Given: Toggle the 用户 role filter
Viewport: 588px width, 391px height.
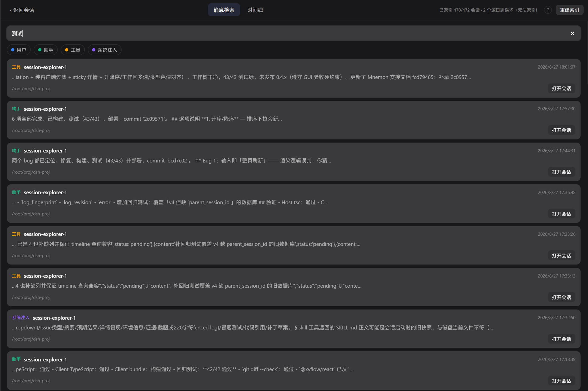Looking at the screenshot, I should point(19,50).
